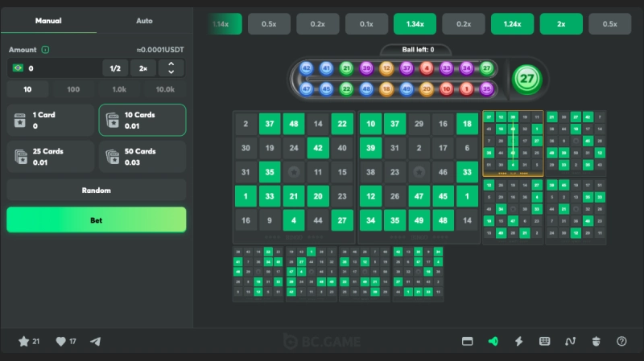Click the free star cell on first card

[294, 172]
